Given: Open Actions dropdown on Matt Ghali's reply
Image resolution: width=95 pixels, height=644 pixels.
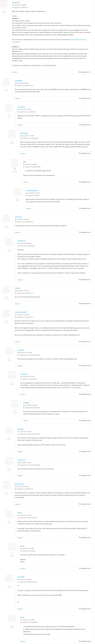Looking at the screenshot, I should point(23,153).
